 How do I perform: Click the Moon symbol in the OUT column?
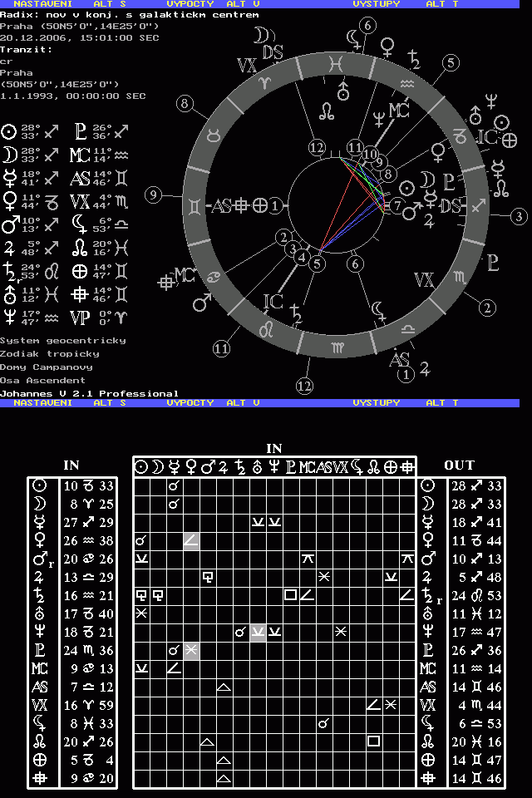point(428,503)
